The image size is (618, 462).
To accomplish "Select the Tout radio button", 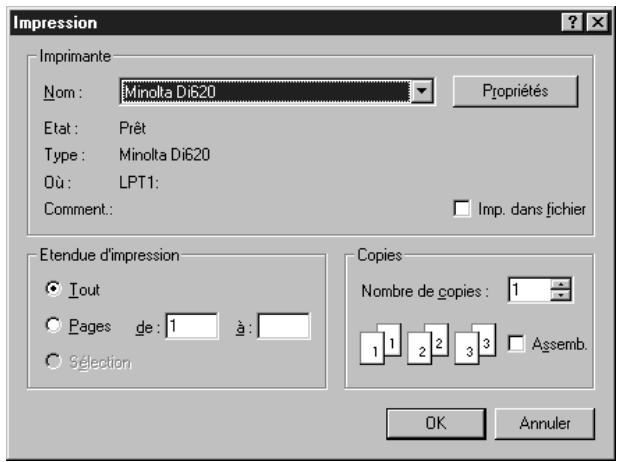I will coord(53,289).
